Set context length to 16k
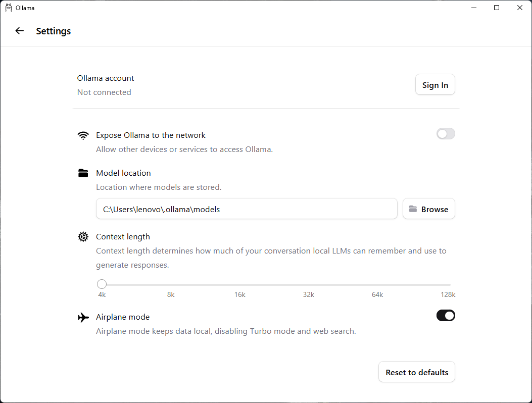532x403 pixels. (240, 285)
